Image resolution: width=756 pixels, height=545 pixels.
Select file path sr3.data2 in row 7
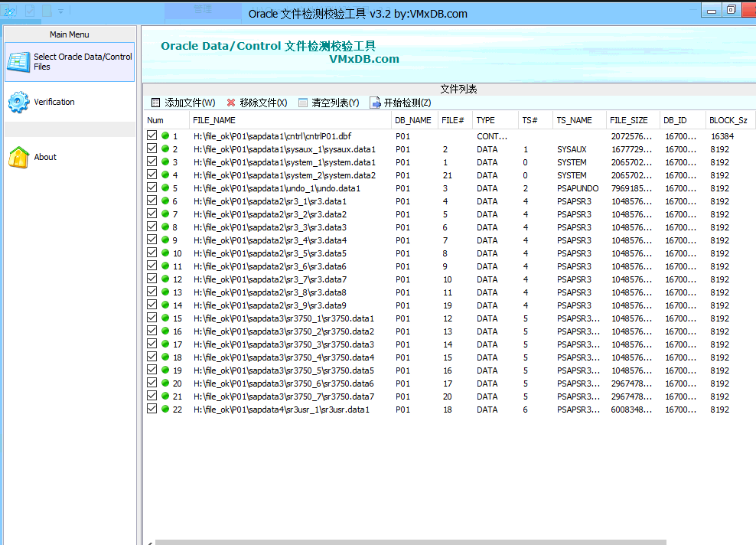[270, 214]
